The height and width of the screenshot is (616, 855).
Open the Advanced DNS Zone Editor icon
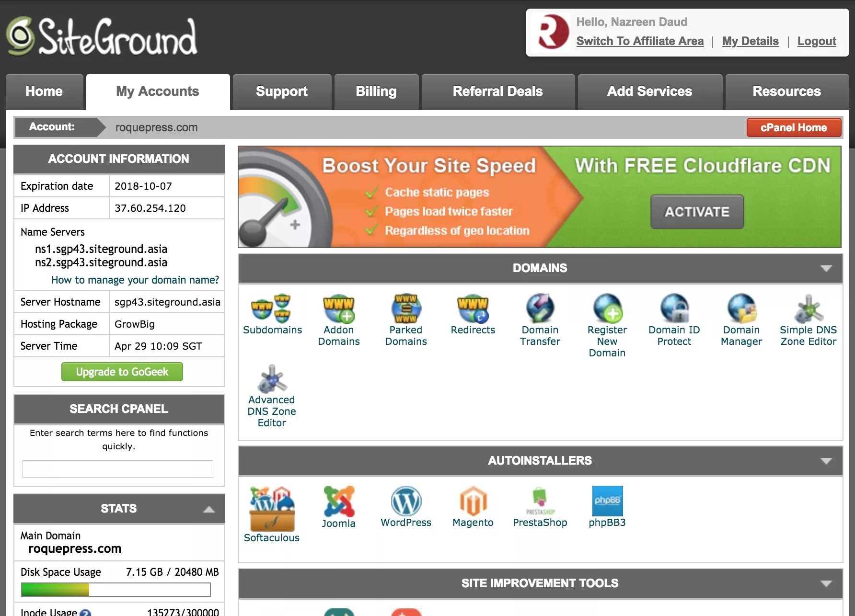pos(272,378)
